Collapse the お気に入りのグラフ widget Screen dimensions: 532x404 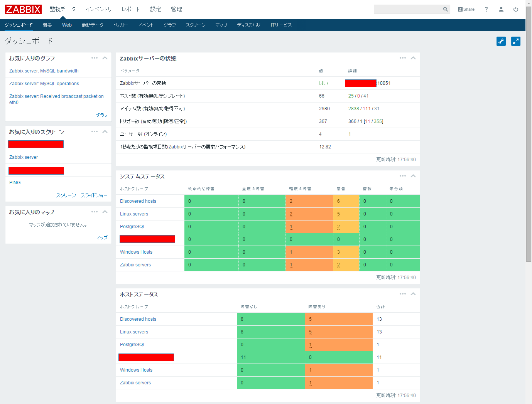coord(105,58)
